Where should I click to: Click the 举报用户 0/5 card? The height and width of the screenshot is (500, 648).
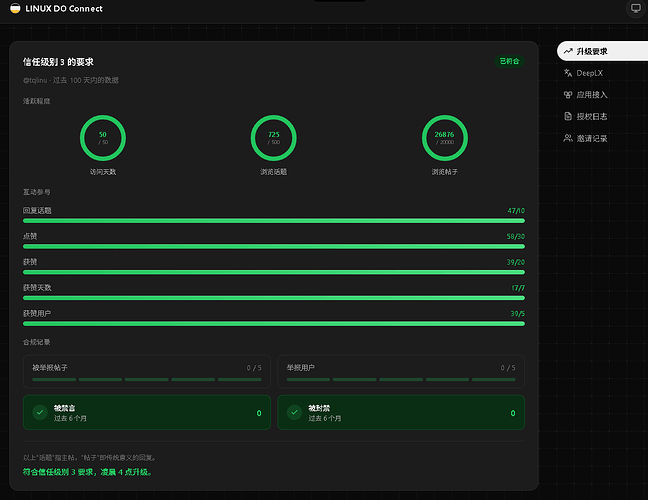[x=401, y=371]
